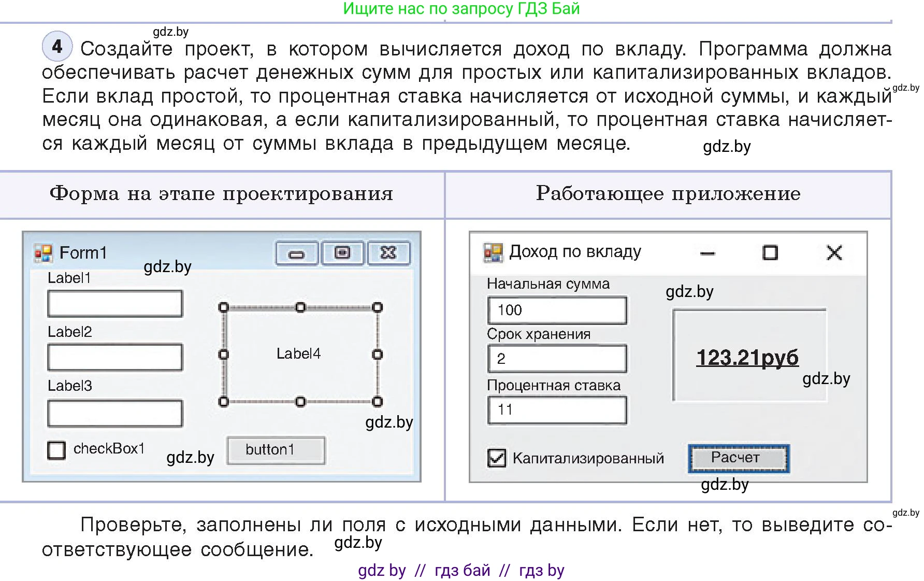924x581 pixels.
Task: Click the Начальная сумма input showing 100
Action: pyautogui.click(x=557, y=309)
